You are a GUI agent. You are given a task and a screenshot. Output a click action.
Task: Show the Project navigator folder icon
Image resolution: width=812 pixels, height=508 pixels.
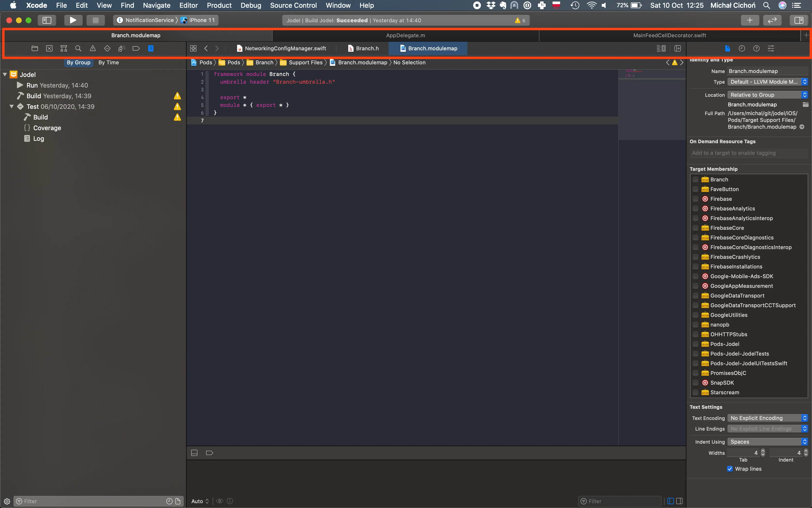click(x=35, y=48)
